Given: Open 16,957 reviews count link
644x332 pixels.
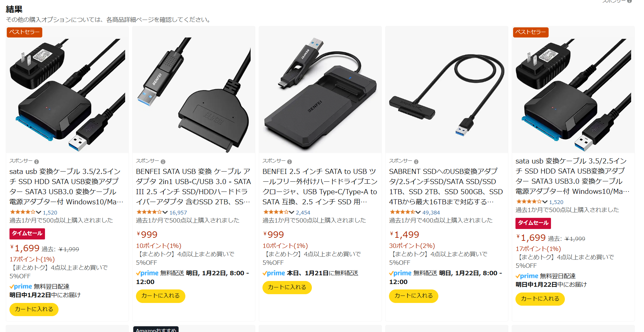Looking at the screenshot, I should coord(178,212).
